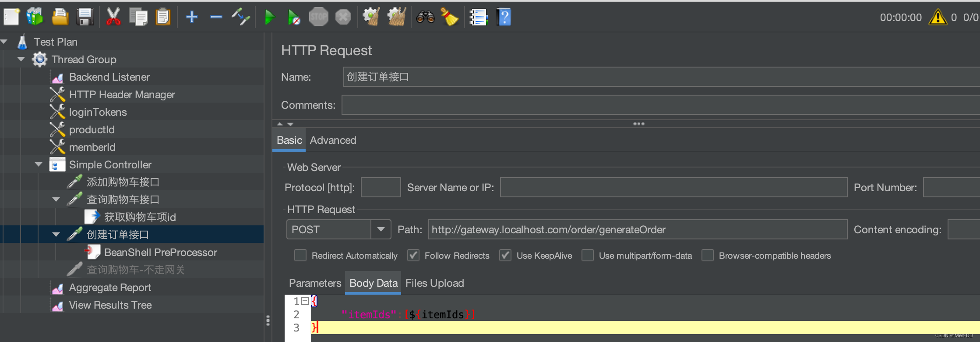Screen dimensions: 980x342
Task: Click the Comments input field
Action: (x=661, y=105)
